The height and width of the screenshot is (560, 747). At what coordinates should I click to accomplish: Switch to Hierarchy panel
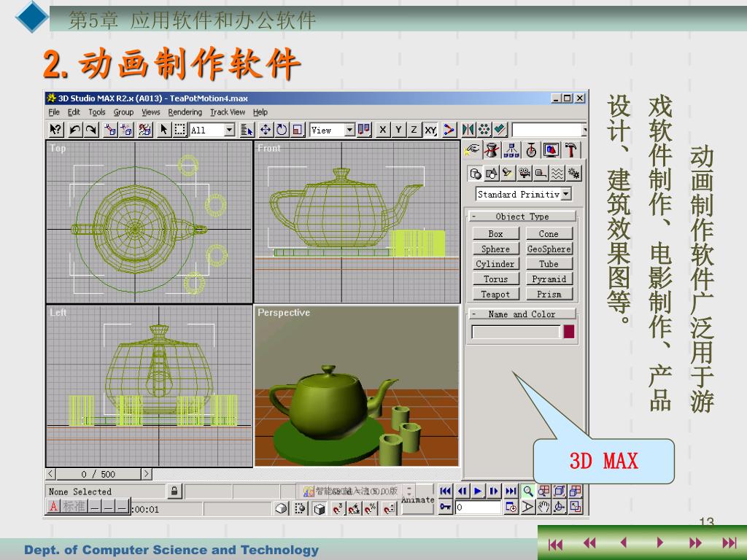[511, 150]
